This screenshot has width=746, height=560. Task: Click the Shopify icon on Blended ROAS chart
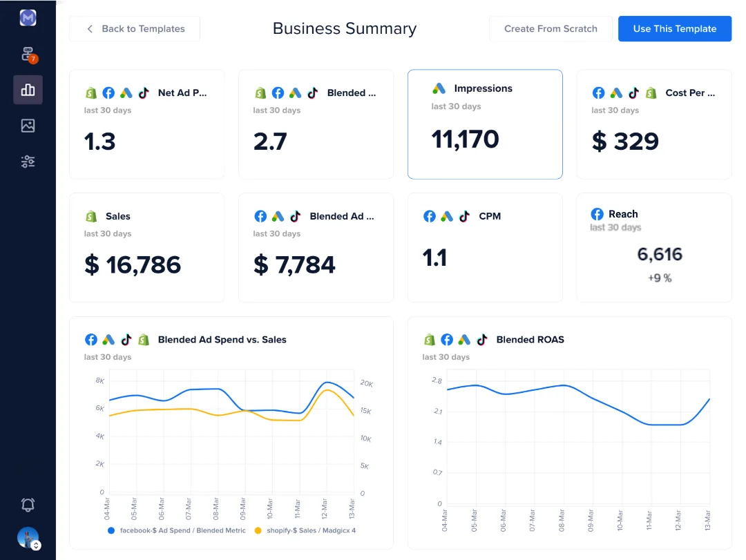[429, 340]
